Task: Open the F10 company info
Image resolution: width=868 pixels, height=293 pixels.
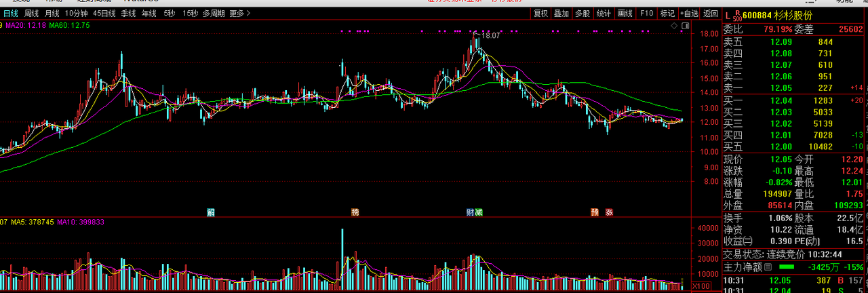Action: (x=646, y=13)
